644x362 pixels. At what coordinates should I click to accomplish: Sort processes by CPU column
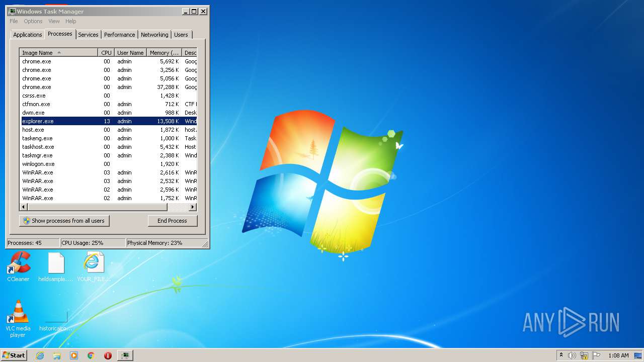click(x=106, y=53)
